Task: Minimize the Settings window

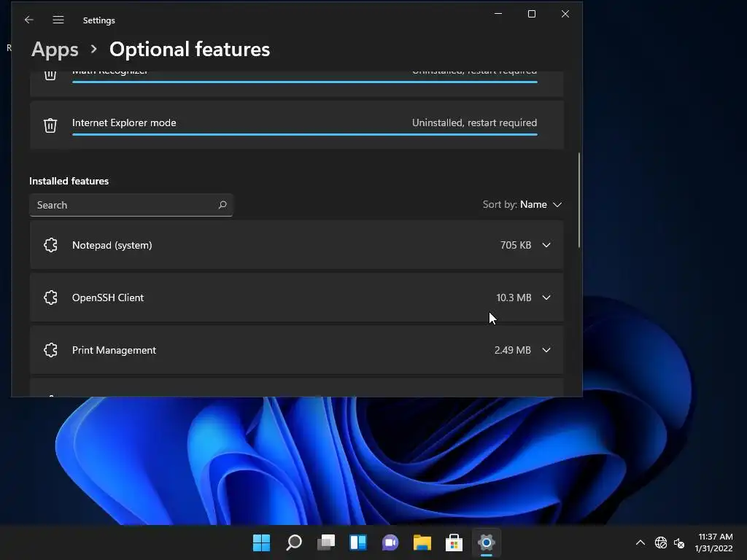Action: tap(498, 14)
